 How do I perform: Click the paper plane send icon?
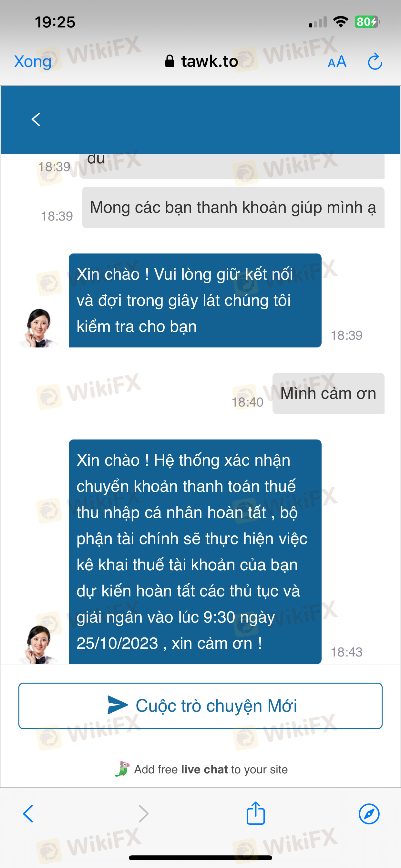point(117,705)
